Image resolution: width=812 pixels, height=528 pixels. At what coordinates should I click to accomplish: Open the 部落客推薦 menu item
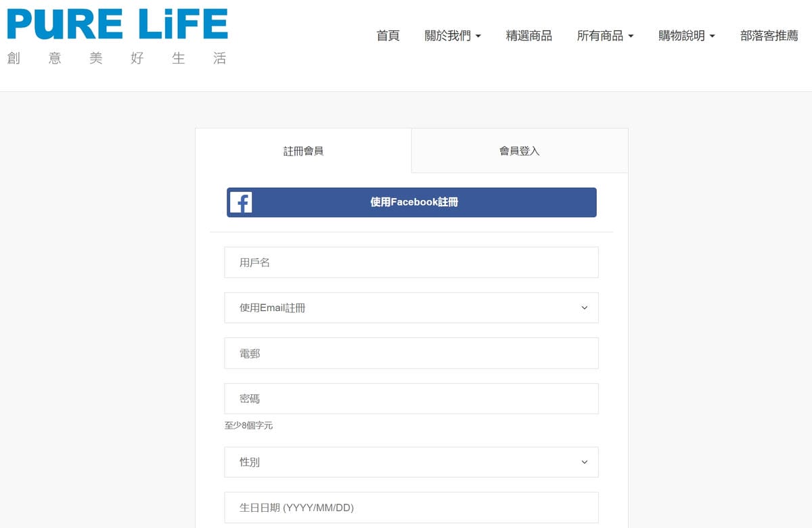point(769,36)
